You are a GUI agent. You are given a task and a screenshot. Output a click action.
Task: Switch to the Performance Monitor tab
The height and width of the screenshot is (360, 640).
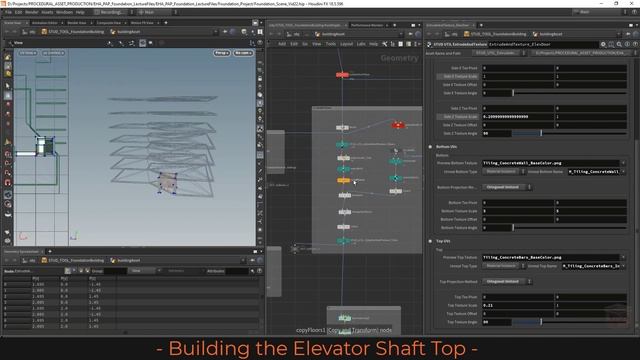coord(367,25)
